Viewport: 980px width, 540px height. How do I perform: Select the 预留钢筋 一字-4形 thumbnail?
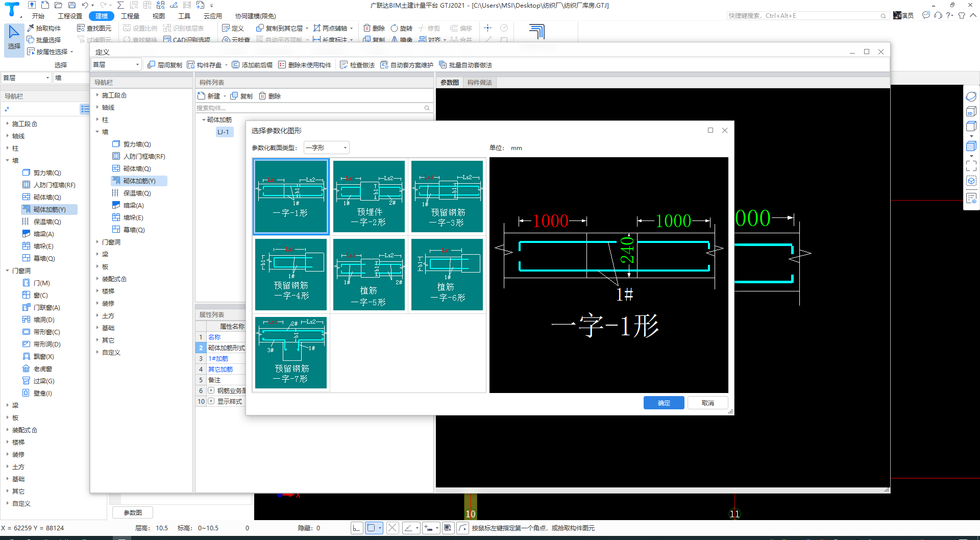291,275
